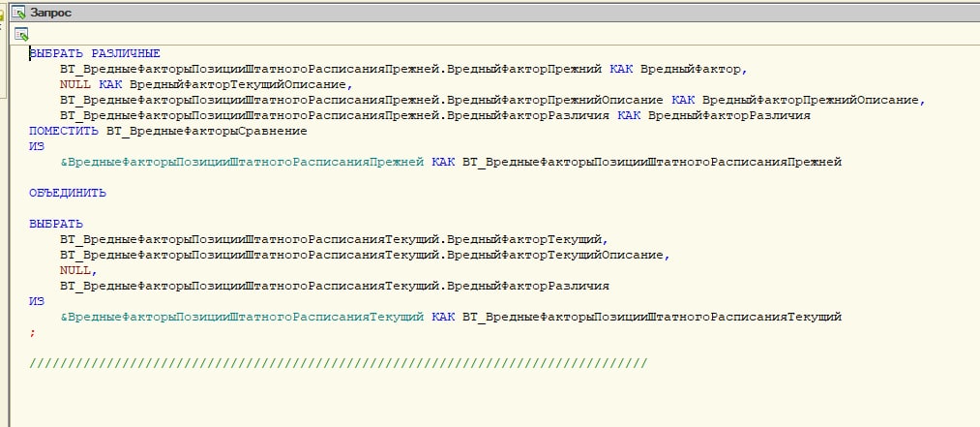Viewport: 980px width, 427px height.
Task: Click the Запрос window title icon
Action: [18, 12]
